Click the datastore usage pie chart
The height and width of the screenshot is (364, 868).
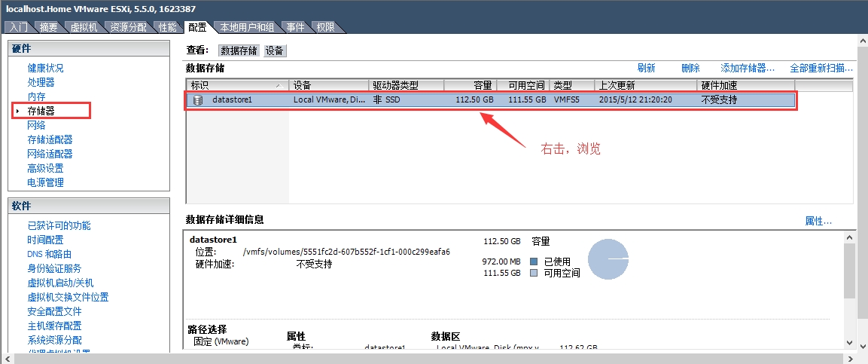point(608,258)
